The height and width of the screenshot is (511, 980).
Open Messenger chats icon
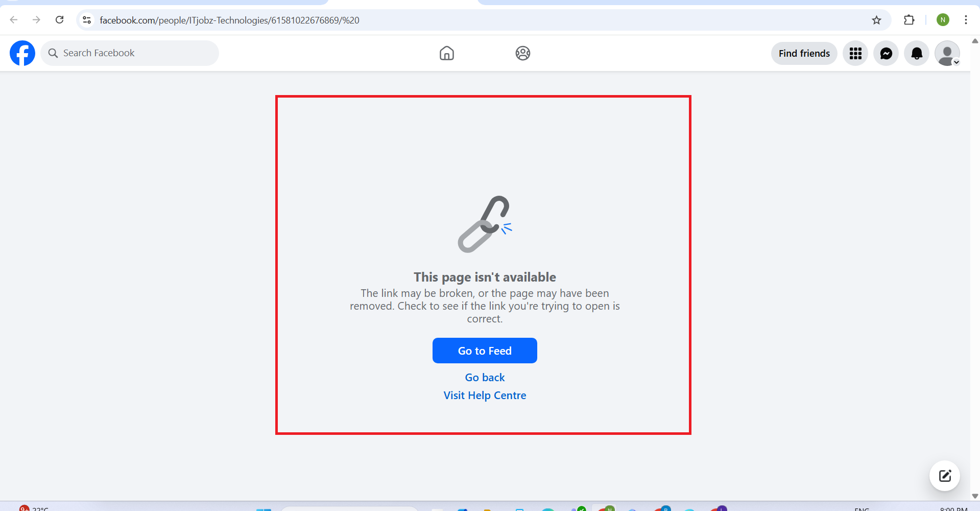point(886,53)
